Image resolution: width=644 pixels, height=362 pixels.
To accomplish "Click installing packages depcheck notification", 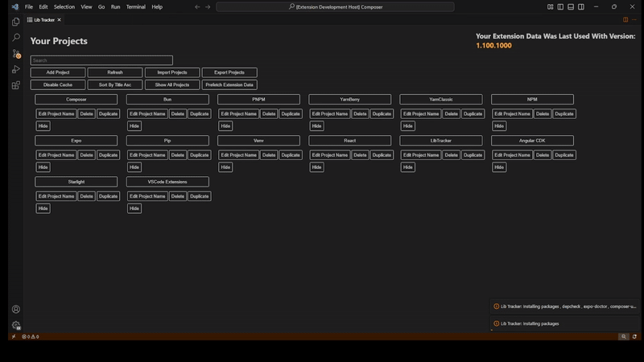I will 565,306.
